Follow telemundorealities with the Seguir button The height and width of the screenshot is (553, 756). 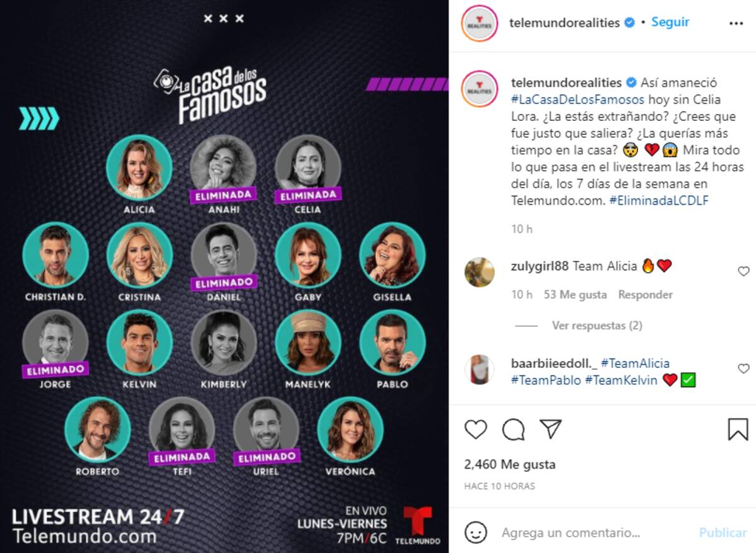[670, 22]
